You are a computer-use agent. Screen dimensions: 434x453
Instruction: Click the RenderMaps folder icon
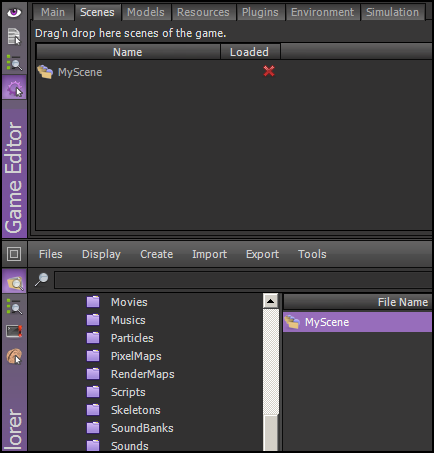93,374
